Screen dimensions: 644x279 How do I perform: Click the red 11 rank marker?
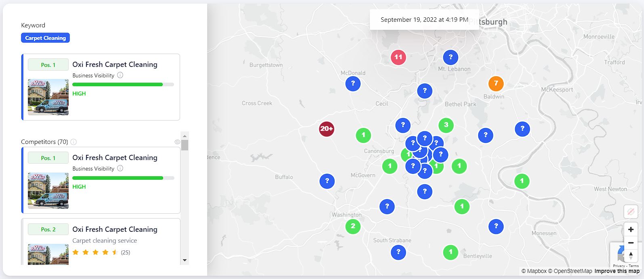[x=399, y=57]
